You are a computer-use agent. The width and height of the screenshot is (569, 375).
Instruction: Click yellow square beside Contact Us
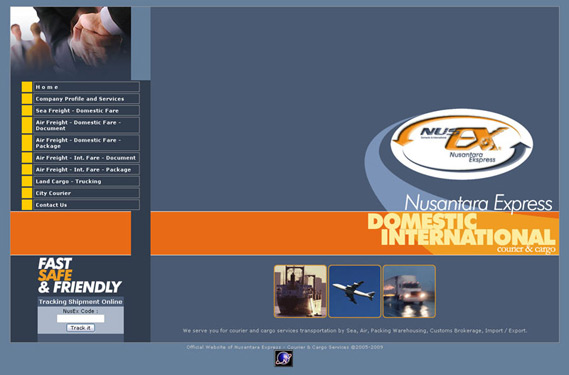click(x=27, y=205)
